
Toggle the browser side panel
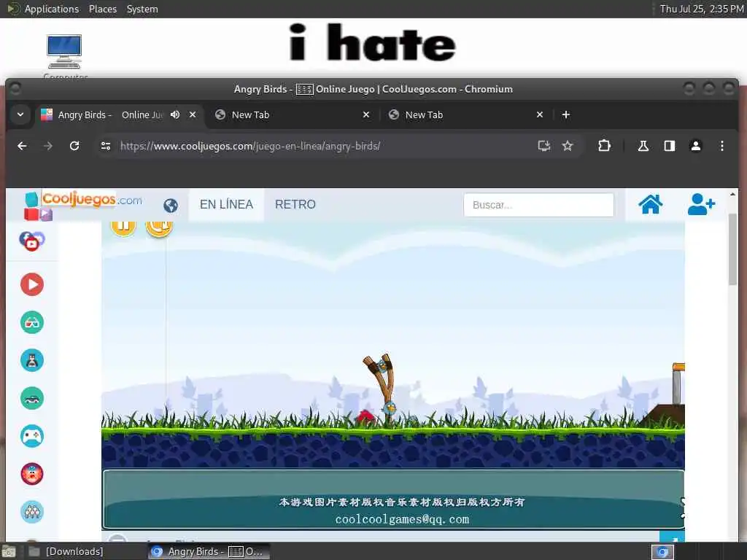tap(670, 146)
